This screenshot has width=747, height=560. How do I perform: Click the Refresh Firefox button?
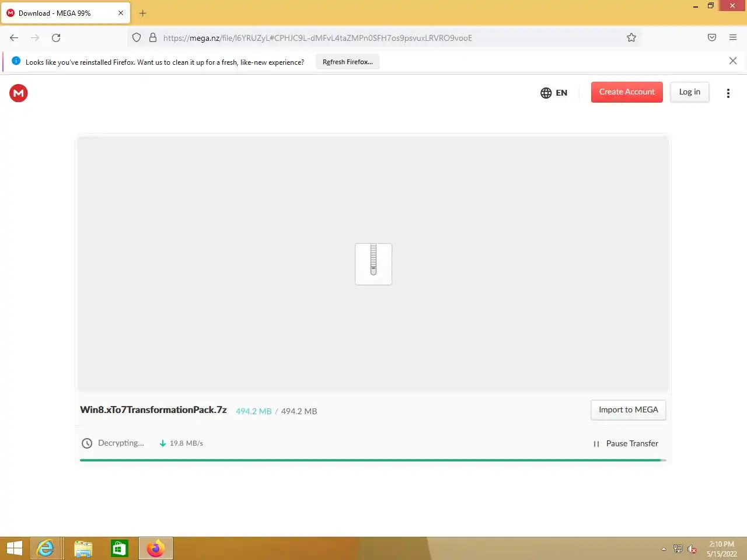pyautogui.click(x=348, y=62)
